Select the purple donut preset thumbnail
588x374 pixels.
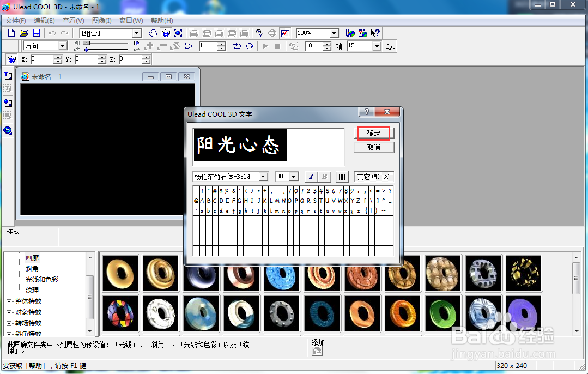[524, 313]
